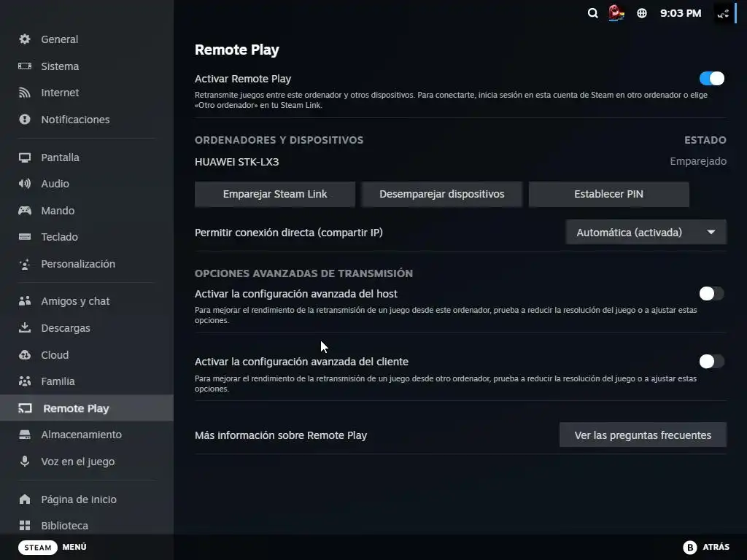Select Notificaciones in the sidebar
The image size is (747, 560).
pos(87,119)
